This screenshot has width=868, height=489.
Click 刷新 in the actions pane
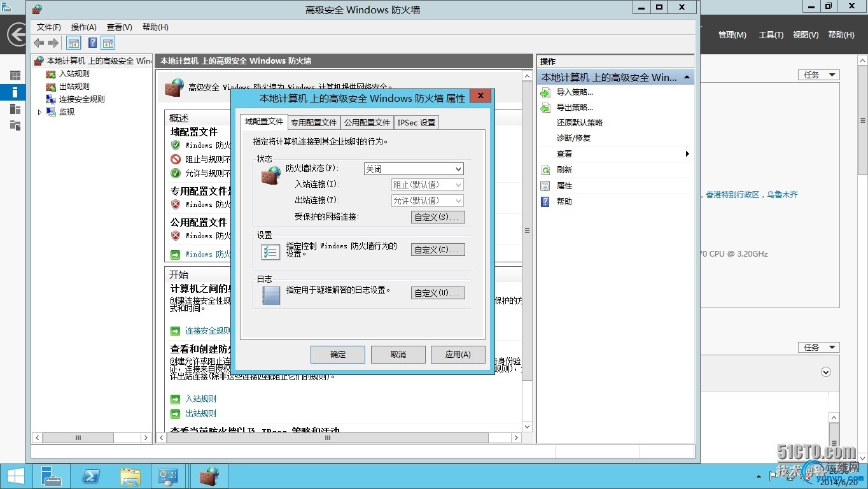pos(564,170)
